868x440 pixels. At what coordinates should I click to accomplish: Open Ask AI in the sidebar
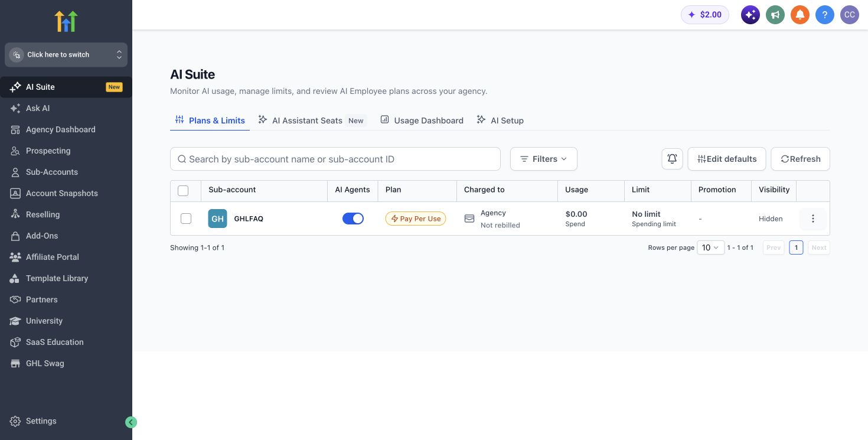coord(66,108)
